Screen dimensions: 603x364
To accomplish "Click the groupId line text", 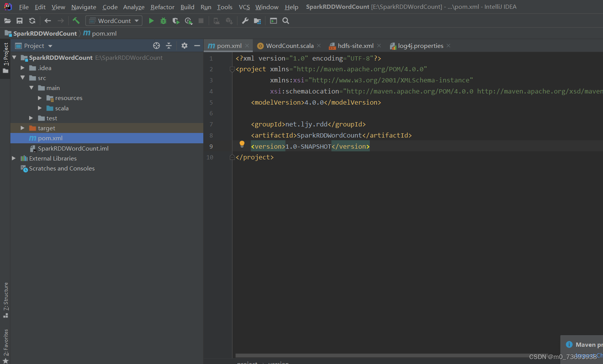I will (x=308, y=124).
